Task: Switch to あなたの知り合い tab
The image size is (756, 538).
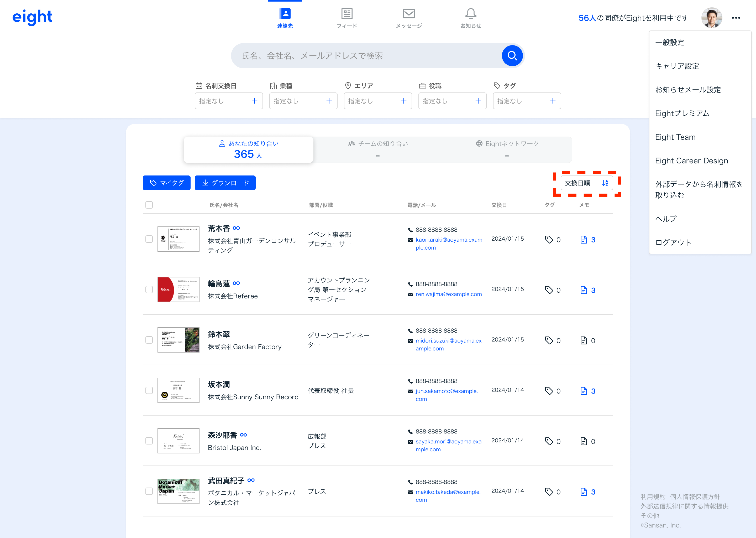Action: pos(248,150)
